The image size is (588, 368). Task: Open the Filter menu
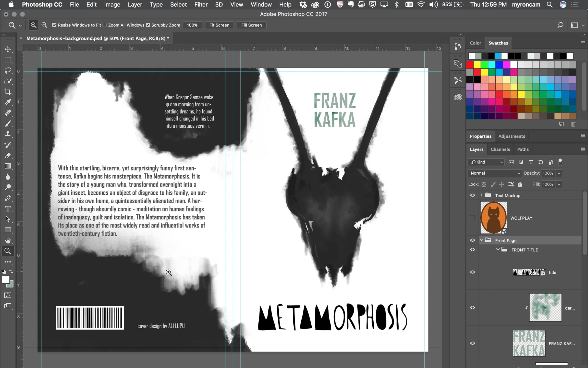[201, 4]
